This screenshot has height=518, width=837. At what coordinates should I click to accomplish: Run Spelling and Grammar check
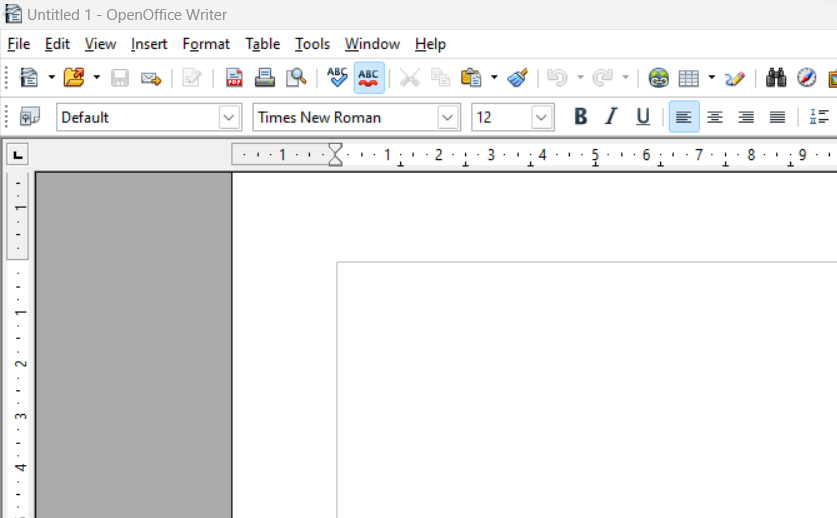point(337,78)
